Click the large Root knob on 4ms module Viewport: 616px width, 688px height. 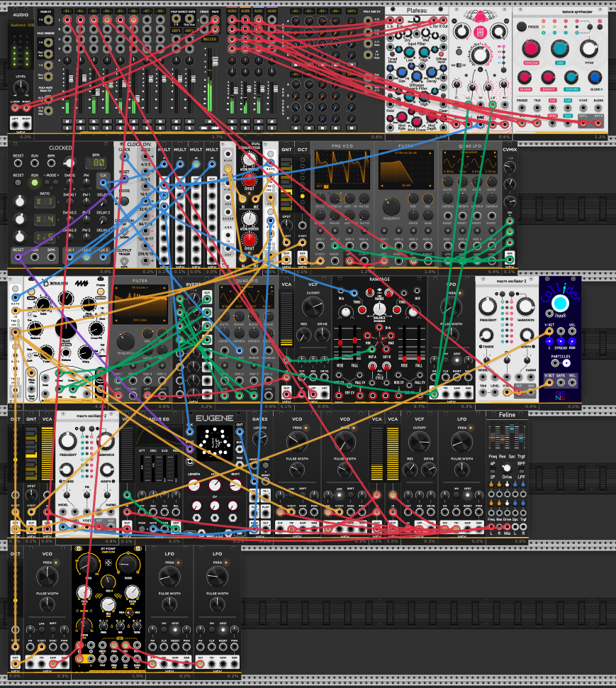click(x=66, y=328)
